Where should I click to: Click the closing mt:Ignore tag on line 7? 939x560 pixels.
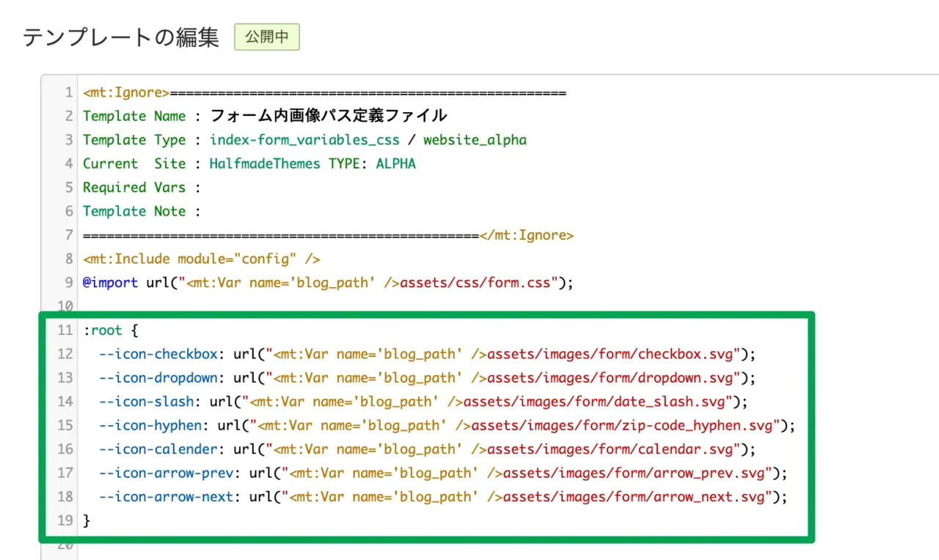click(527, 235)
